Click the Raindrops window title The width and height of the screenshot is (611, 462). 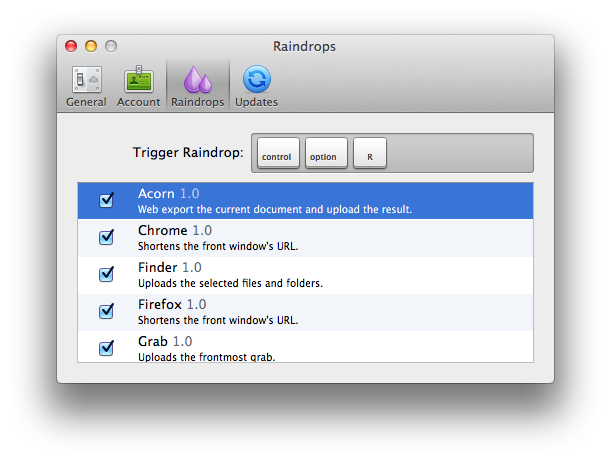304,46
